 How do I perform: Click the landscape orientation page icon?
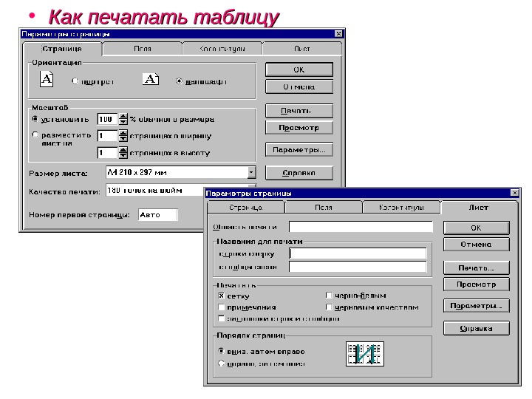(x=151, y=79)
